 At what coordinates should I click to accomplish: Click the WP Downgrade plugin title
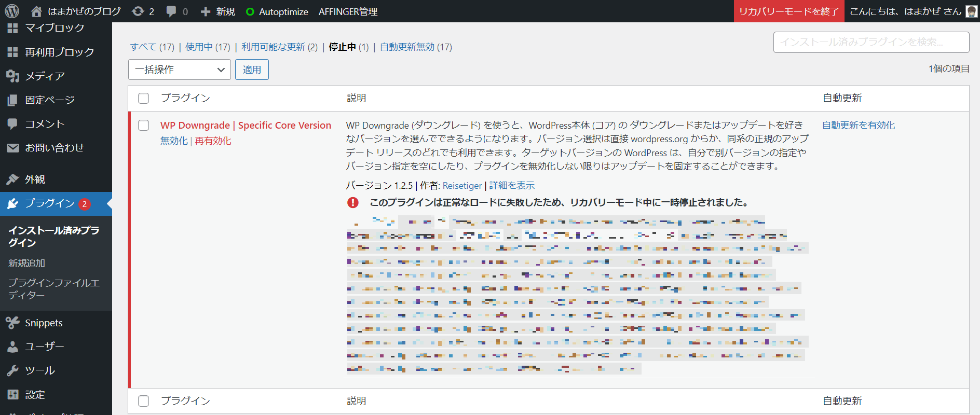click(x=246, y=125)
